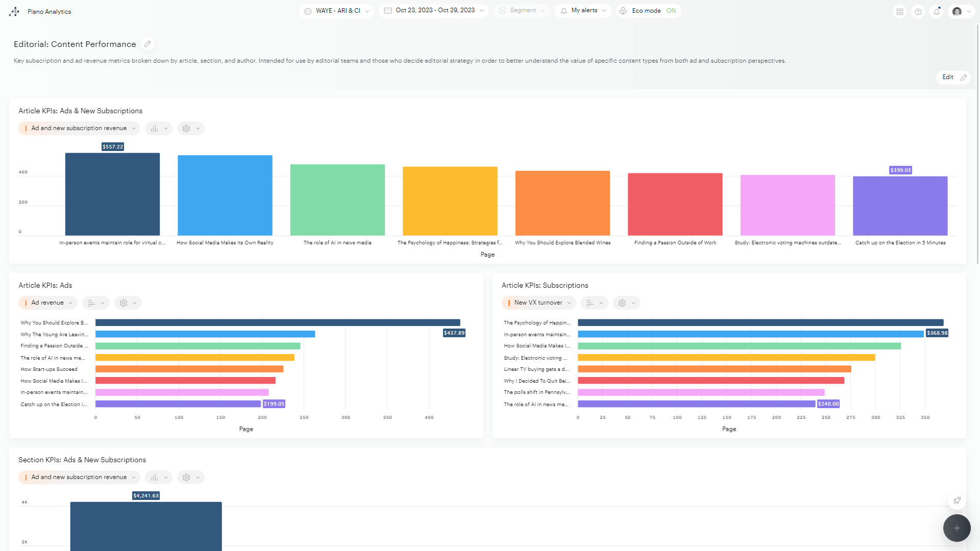The image size is (980, 551).
Task: Open the apps grid icon
Action: tap(900, 11)
